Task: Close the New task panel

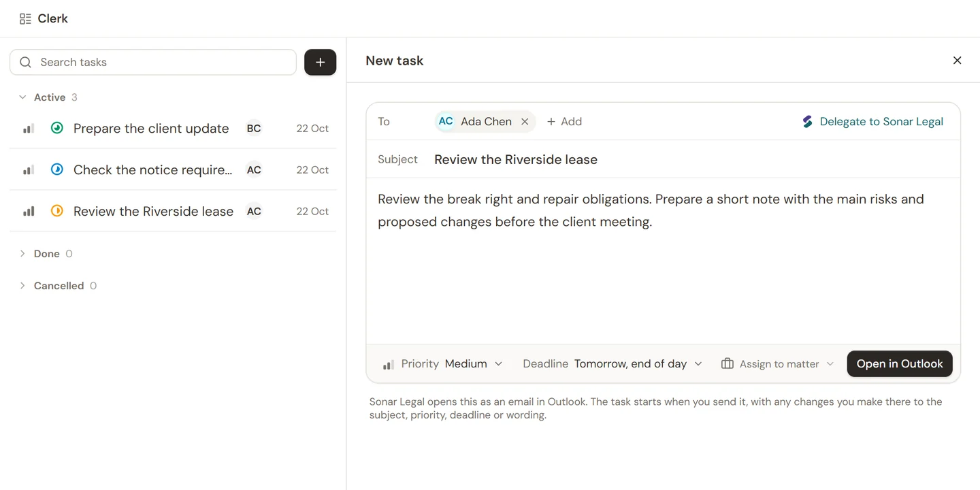Action: 957,61
